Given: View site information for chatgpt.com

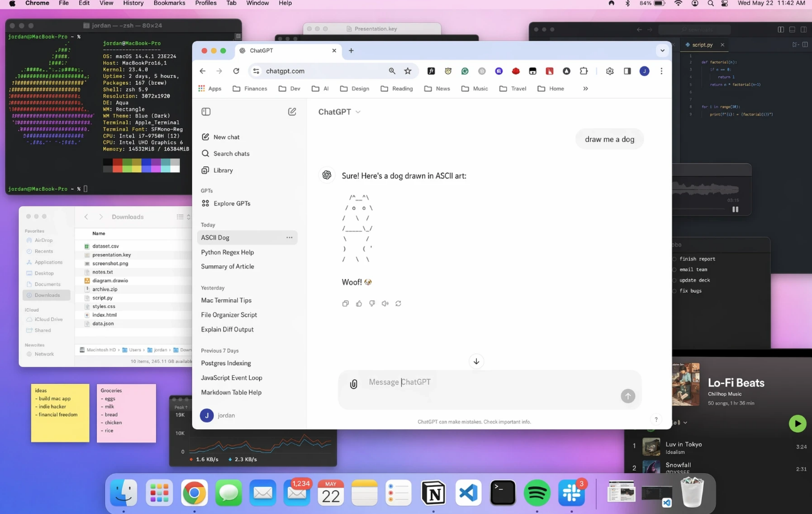Looking at the screenshot, I should tap(256, 71).
